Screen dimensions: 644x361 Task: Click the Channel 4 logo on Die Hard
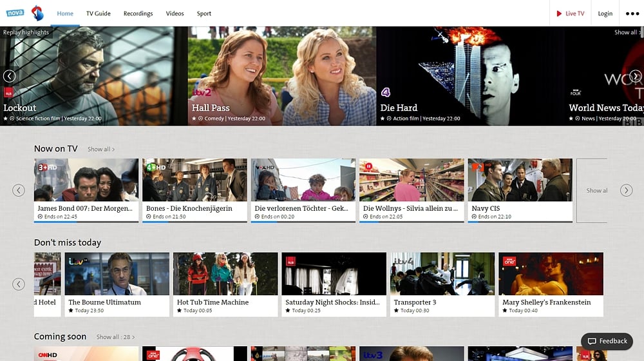[385, 92]
